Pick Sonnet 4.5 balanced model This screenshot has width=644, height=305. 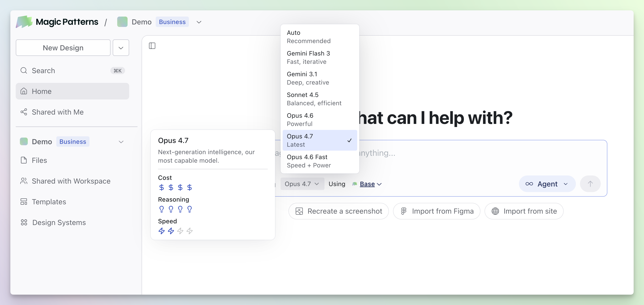tap(320, 99)
